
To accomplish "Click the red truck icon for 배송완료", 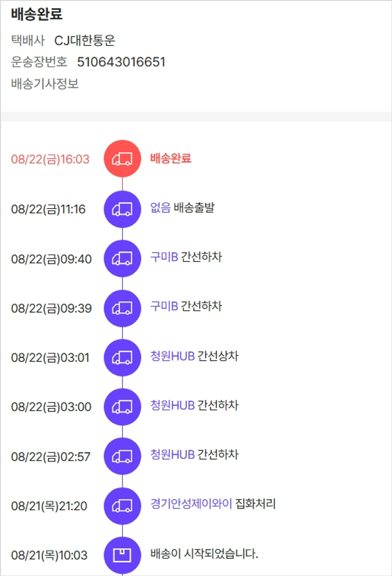I will coord(122,159).
